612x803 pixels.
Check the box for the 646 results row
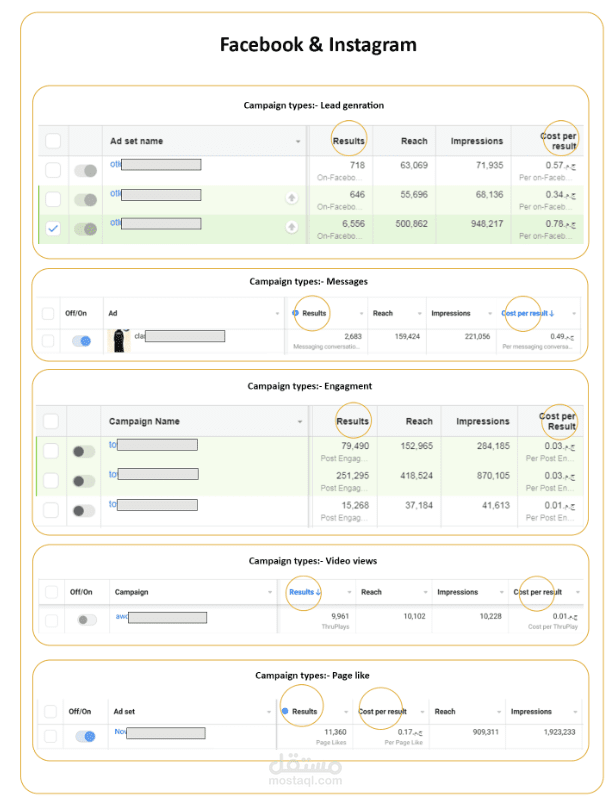coord(53,199)
